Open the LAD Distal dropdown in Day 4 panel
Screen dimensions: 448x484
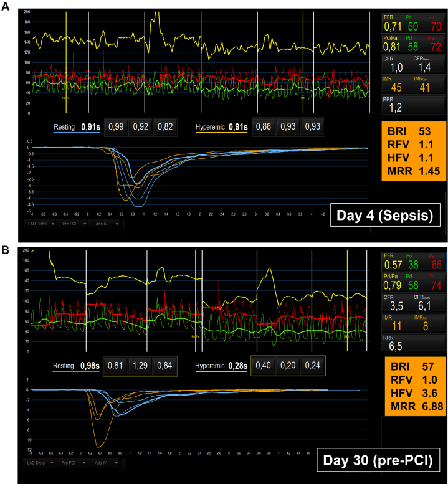point(40,224)
